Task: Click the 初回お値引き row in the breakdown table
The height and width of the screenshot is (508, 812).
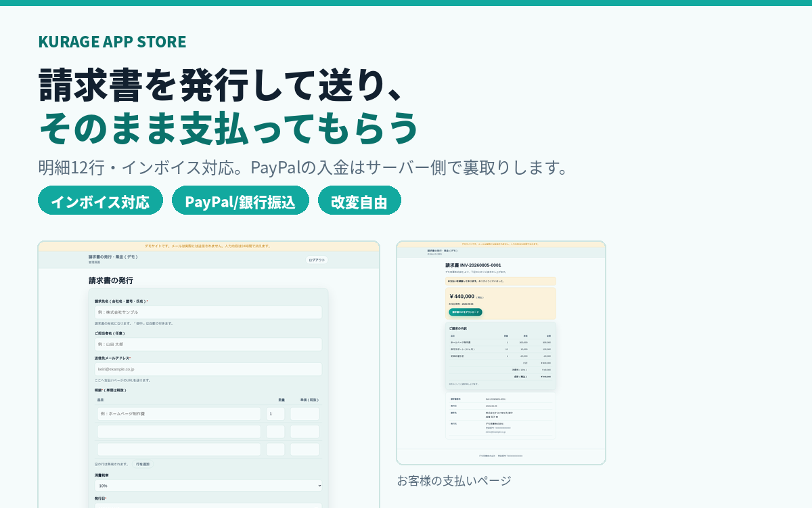Action: click(x=501, y=356)
